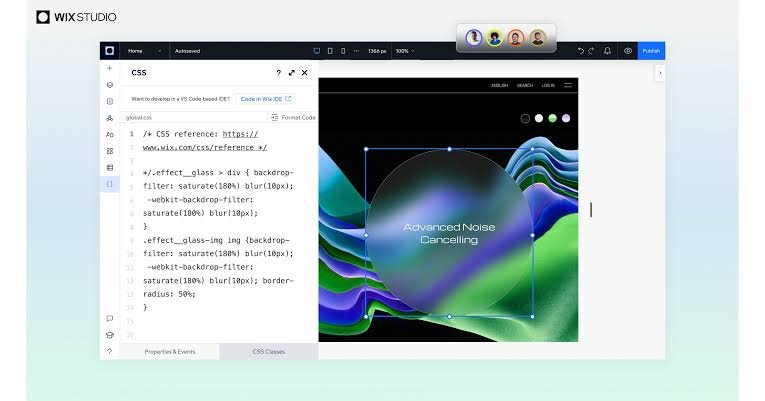
Task: Open the Layers panel icon in the sidebar
Action: [x=110, y=85]
